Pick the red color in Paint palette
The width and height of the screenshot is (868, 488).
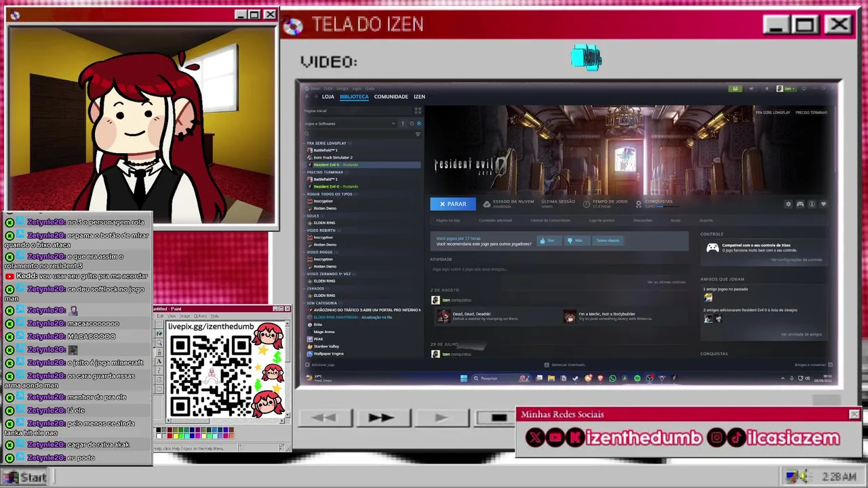pos(170,435)
